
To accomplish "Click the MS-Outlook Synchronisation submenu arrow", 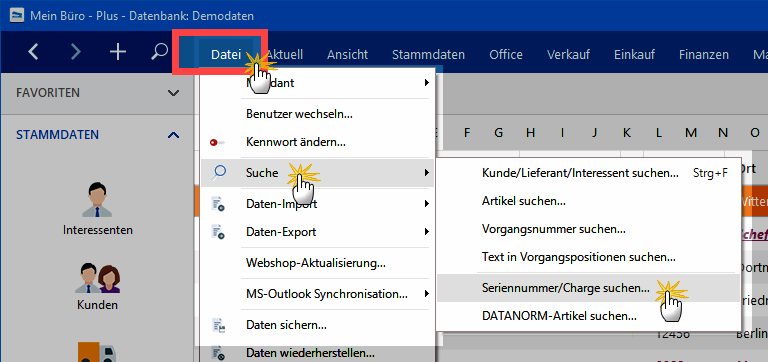I will click(427, 294).
